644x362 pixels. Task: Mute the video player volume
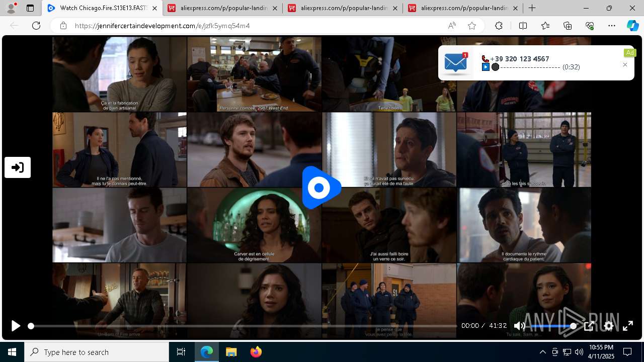[x=519, y=326]
